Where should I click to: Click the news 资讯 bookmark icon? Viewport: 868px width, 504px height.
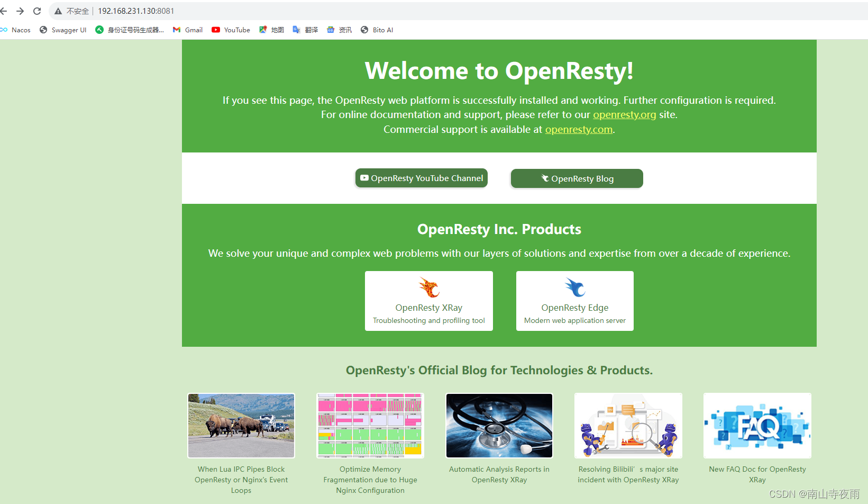pyautogui.click(x=331, y=30)
